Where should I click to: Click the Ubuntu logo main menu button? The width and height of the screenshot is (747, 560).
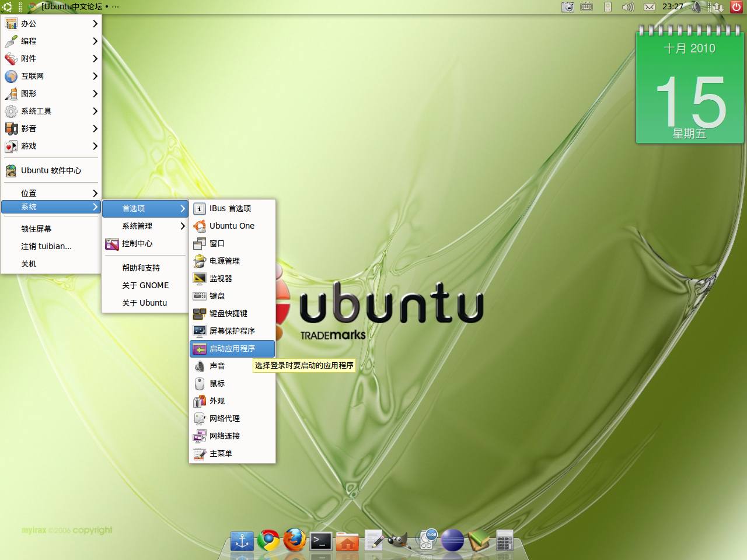7,7
